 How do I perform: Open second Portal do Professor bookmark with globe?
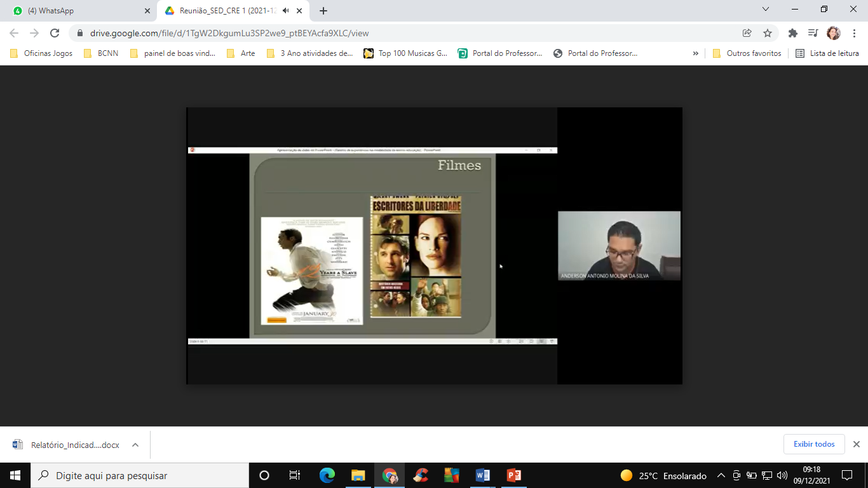coord(596,53)
